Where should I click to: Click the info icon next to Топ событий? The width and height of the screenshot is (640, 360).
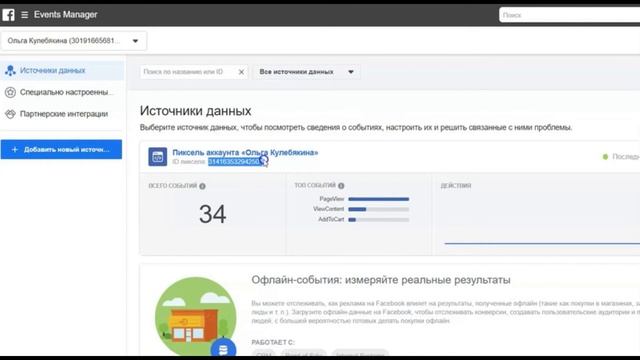coord(341,186)
